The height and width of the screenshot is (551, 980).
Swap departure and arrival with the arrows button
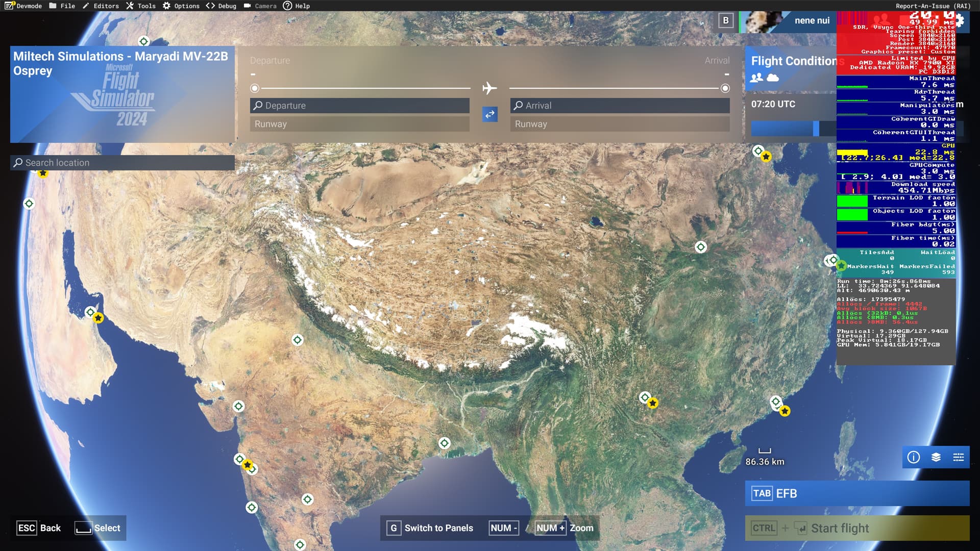[x=490, y=114]
